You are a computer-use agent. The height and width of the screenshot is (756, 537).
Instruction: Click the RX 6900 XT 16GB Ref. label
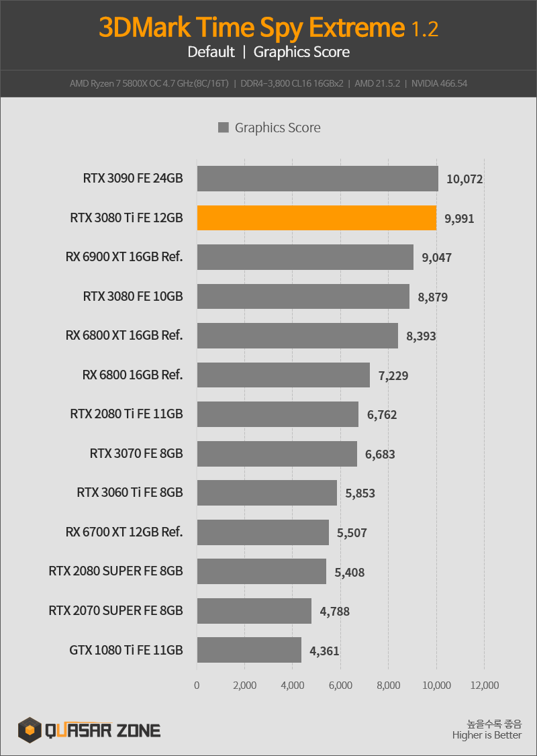click(124, 256)
